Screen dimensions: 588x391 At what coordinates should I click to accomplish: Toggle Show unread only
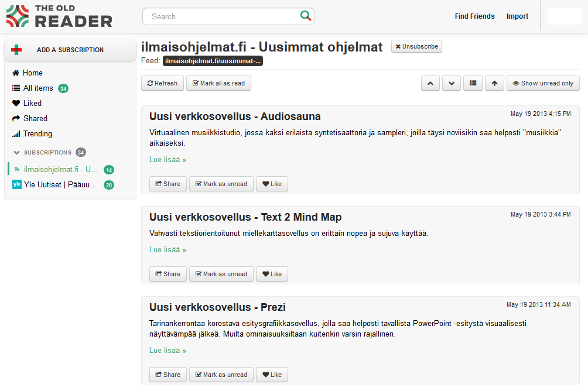click(543, 83)
